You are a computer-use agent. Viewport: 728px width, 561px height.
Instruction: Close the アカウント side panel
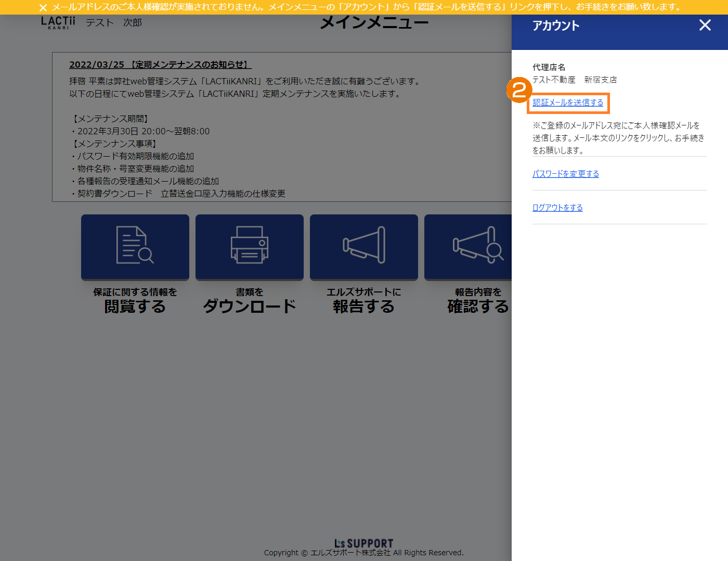coord(705,25)
